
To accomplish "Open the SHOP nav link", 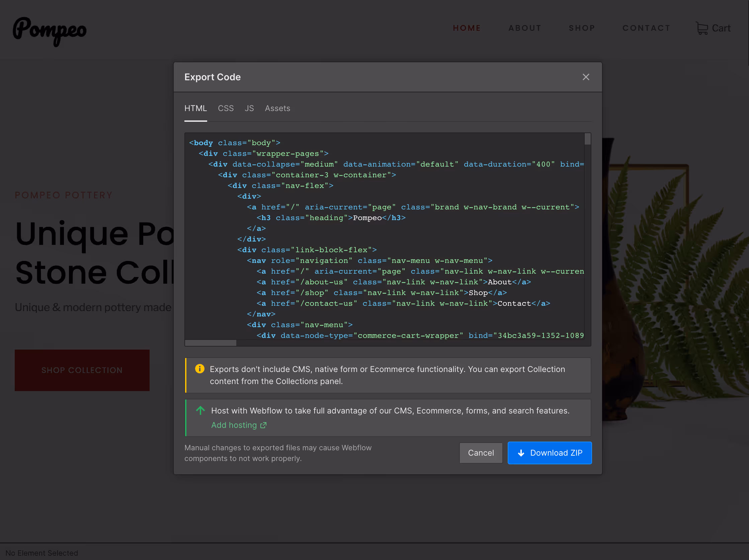I will pyautogui.click(x=582, y=28).
